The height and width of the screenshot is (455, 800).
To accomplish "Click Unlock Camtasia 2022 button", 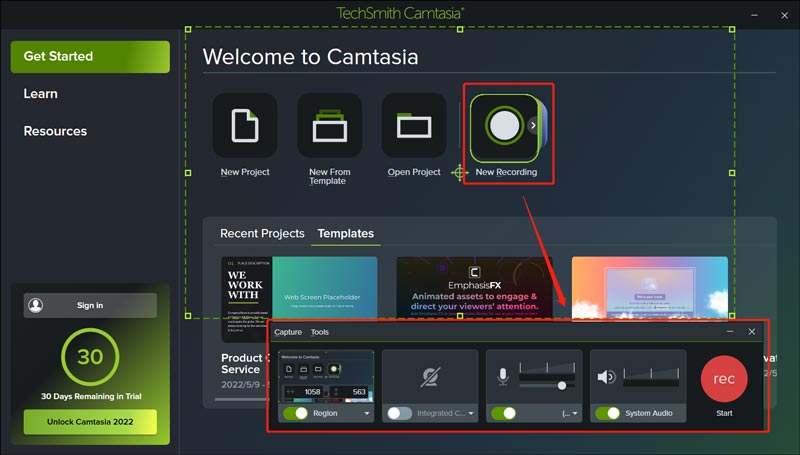I will pyautogui.click(x=90, y=422).
